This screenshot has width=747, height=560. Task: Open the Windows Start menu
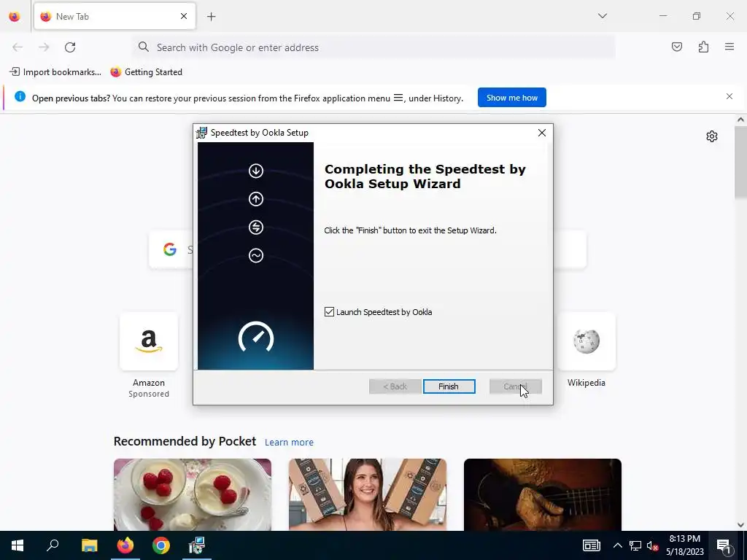coord(18,545)
